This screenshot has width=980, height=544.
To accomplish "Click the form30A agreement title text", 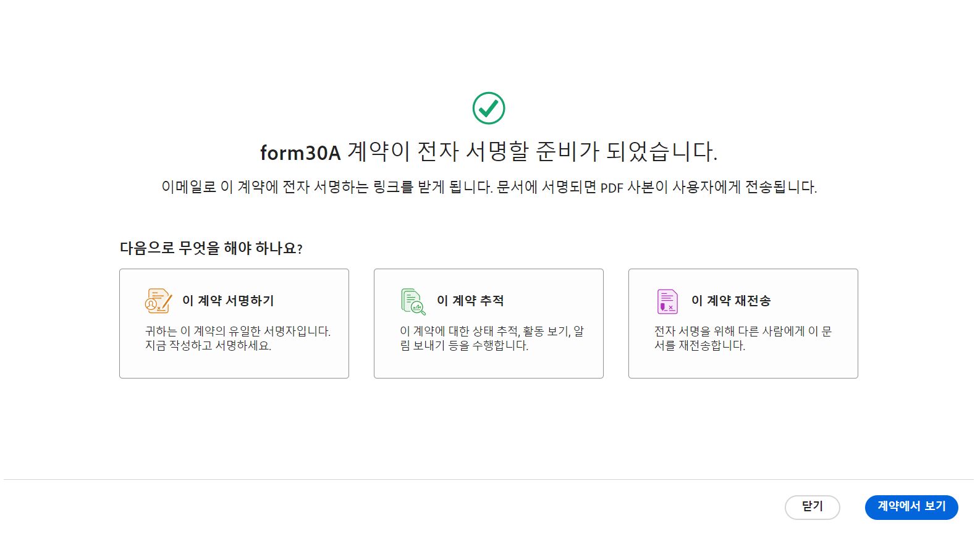I will pyautogui.click(x=489, y=150).
